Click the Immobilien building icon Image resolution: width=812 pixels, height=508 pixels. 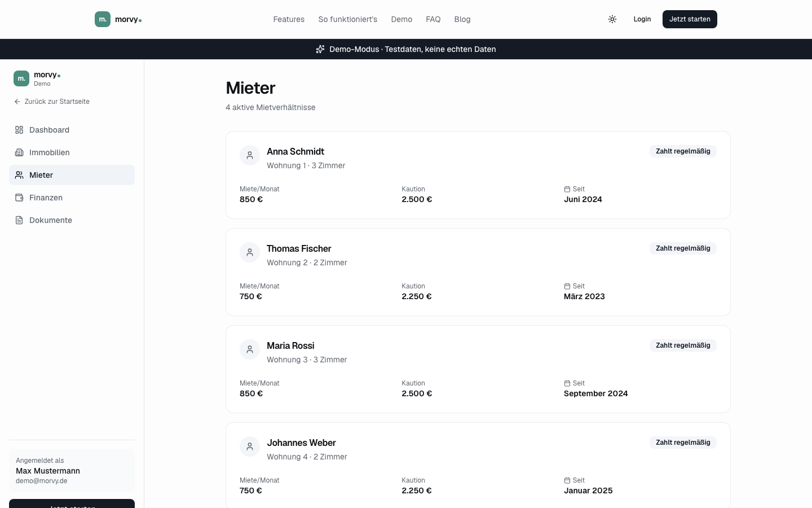(19, 152)
